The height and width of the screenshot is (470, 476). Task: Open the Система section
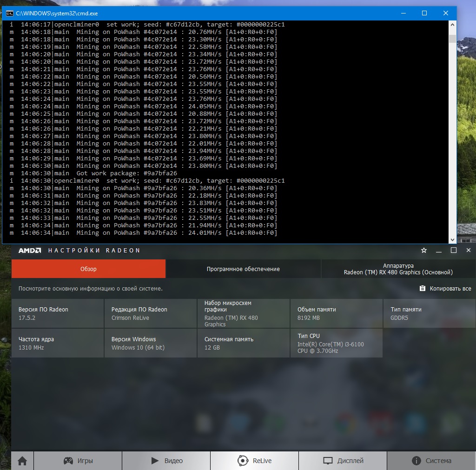point(431,461)
